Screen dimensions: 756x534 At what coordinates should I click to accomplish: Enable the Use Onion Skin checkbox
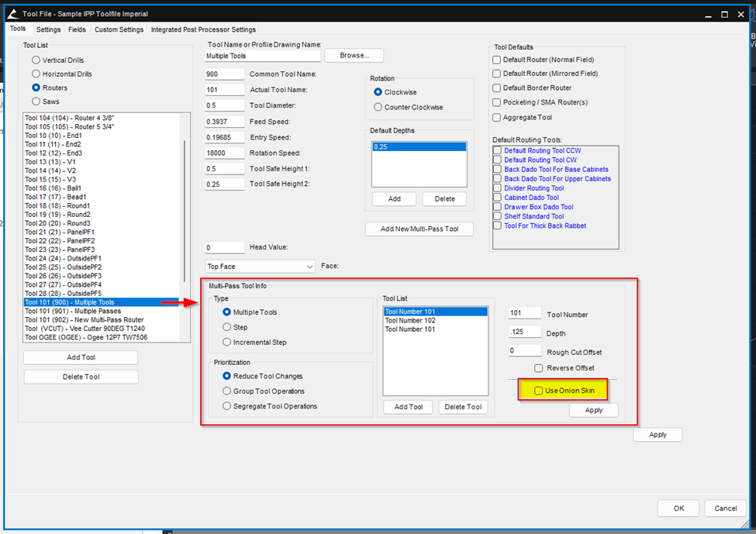tap(539, 391)
